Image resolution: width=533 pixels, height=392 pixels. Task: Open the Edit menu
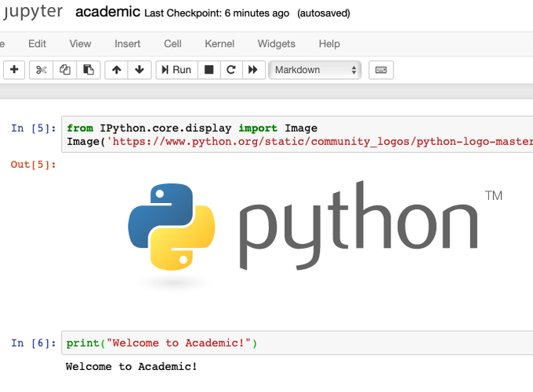pos(38,44)
